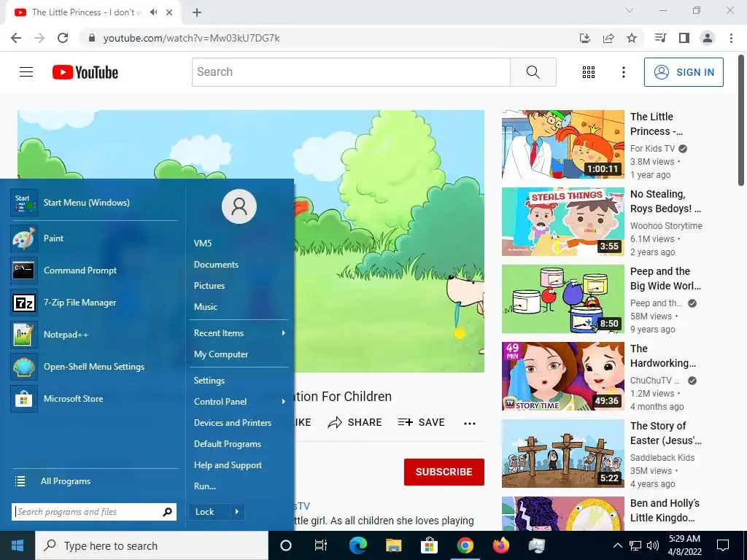The image size is (747, 560).
Task: Click the SAVE button under video
Action: pos(421,422)
